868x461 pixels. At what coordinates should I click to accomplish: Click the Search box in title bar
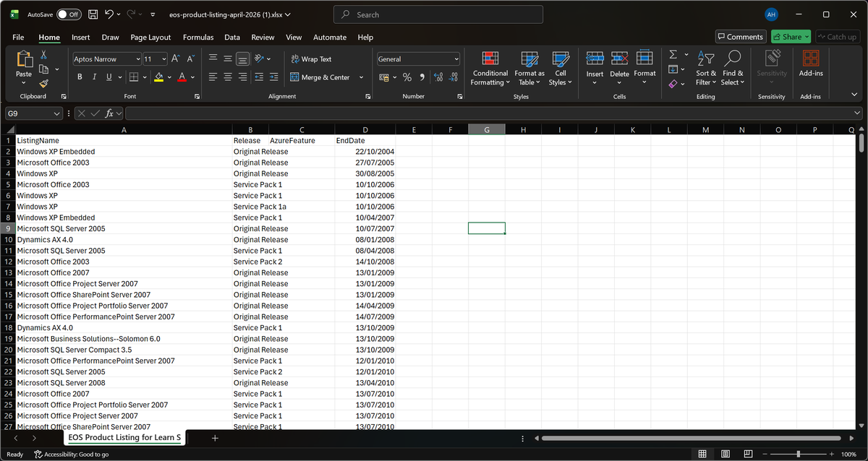[x=438, y=14]
